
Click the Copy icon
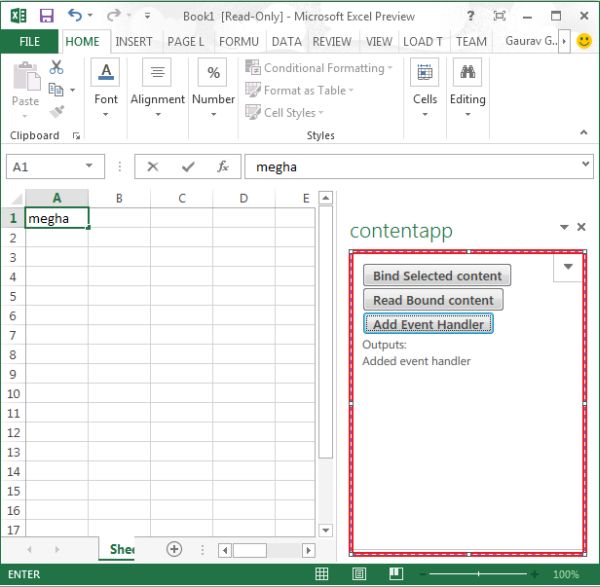point(56,90)
